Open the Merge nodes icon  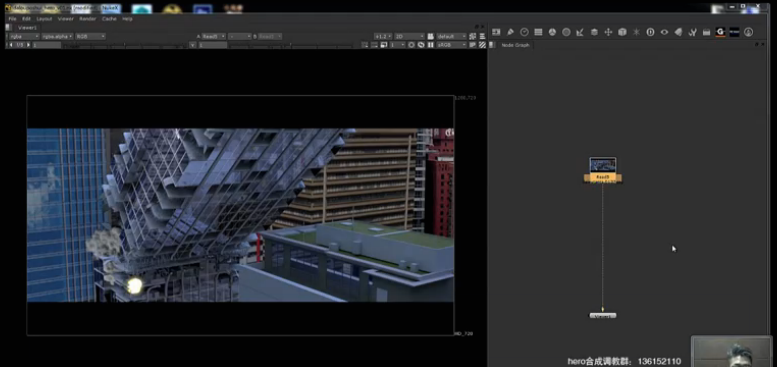coord(594,32)
